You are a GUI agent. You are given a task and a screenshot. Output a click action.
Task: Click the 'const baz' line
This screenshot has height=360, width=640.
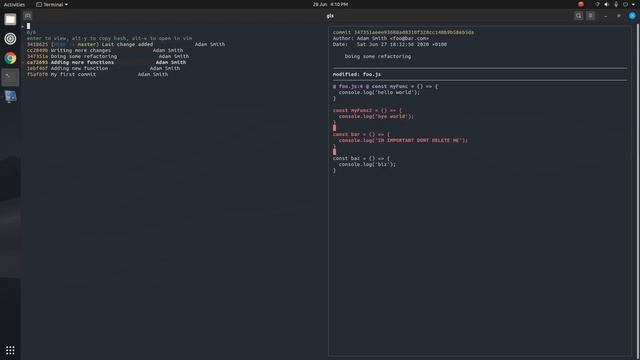pyautogui.click(x=361, y=158)
